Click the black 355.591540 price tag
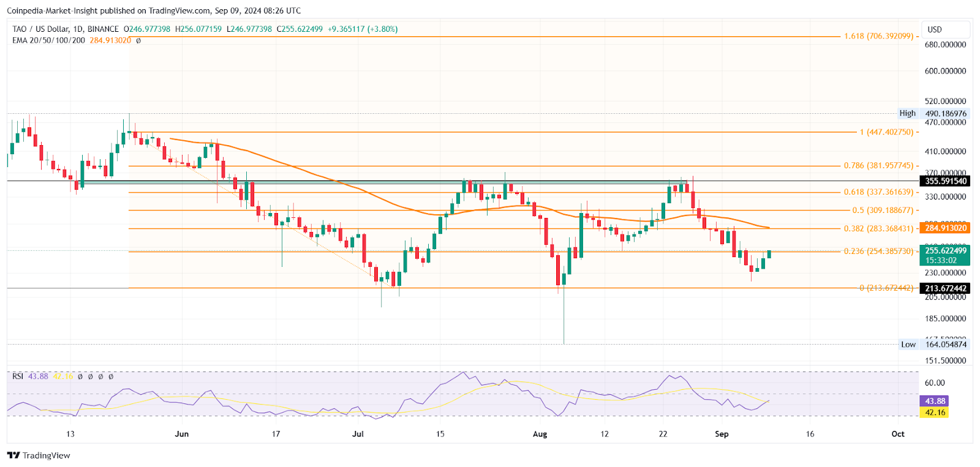Viewport: 980px width, 467px height. 945,181
